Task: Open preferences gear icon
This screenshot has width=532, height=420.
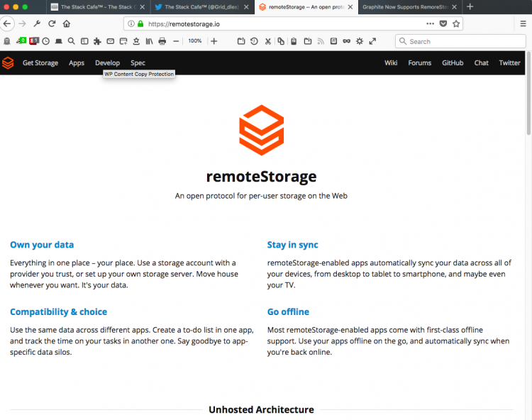Action: click(x=360, y=41)
